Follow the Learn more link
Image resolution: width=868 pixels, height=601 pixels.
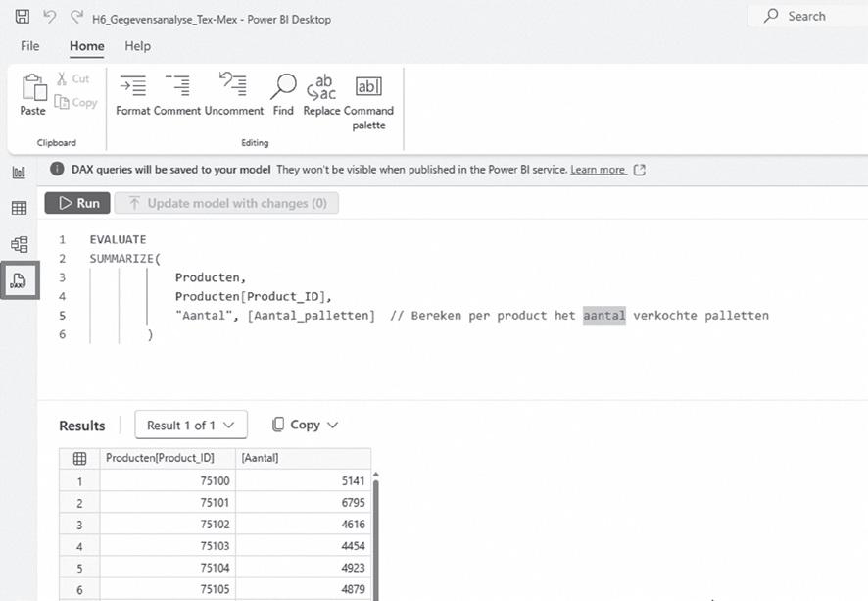pyautogui.click(x=598, y=170)
